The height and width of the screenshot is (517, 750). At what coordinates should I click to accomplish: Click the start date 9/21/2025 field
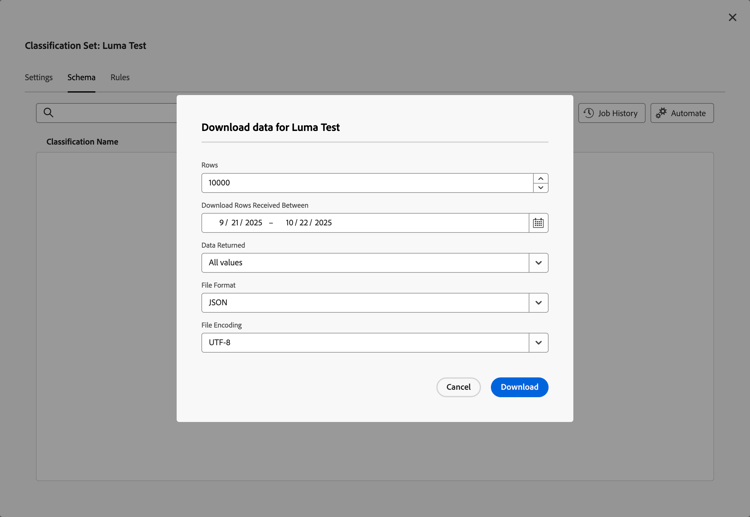(x=240, y=223)
